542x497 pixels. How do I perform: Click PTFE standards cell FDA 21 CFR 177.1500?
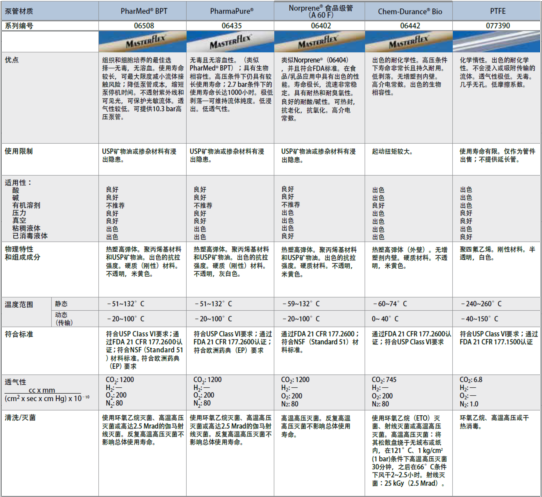click(499, 338)
